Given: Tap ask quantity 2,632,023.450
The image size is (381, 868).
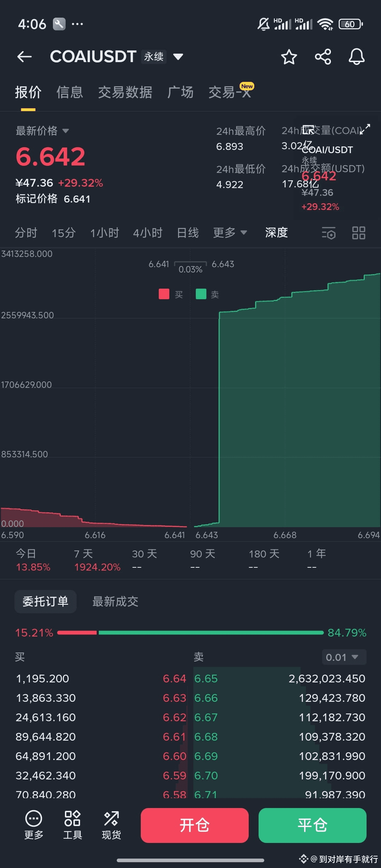Looking at the screenshot, I should click(327, 679).
